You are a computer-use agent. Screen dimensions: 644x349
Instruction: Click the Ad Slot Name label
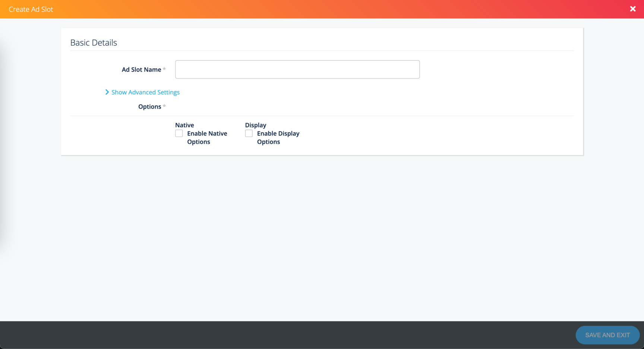141,70
